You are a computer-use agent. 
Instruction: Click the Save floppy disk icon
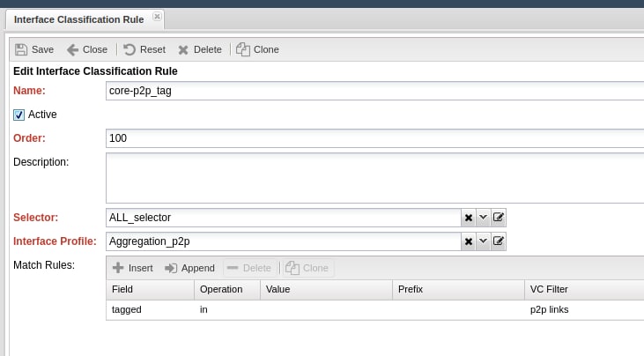(x=21, y=49)
